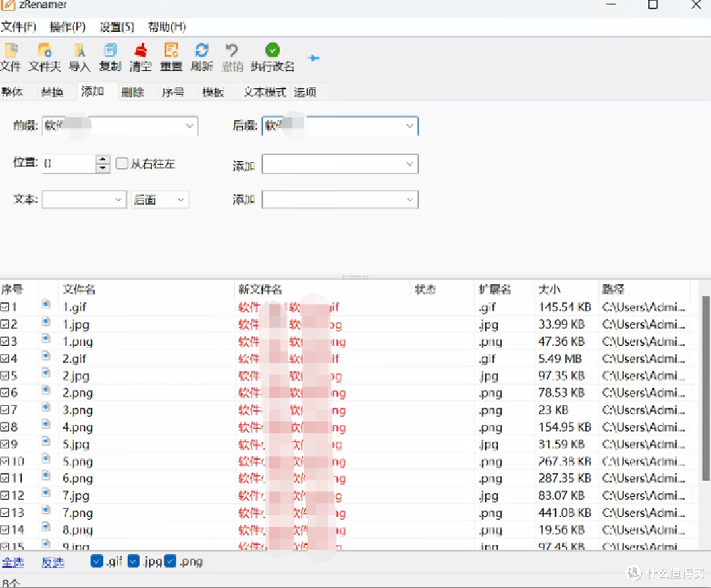Expand the 后缀 suffix dropdown
711x588 pixels.
click(409, 126)
